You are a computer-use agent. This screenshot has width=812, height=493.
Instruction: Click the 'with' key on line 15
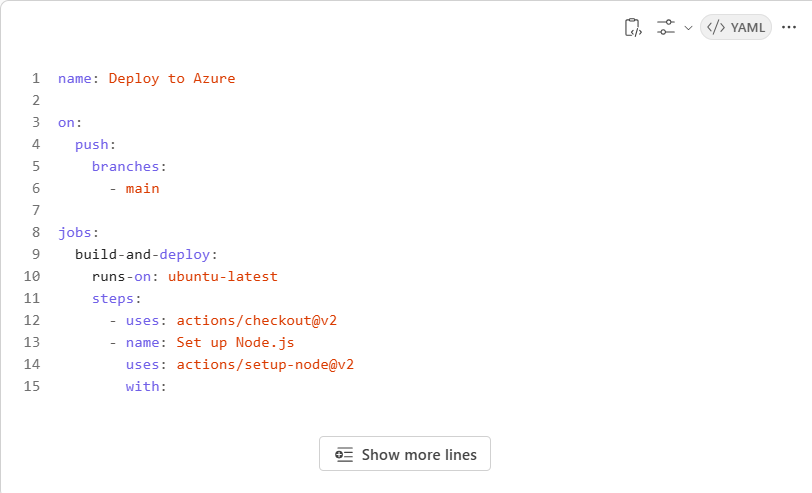pyautogui.click(x=142, y=386)
